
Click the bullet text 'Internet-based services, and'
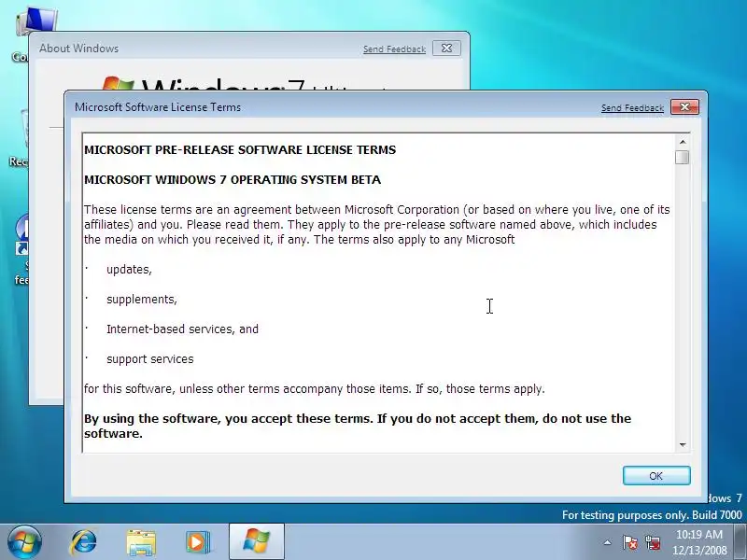pos(182,329)
